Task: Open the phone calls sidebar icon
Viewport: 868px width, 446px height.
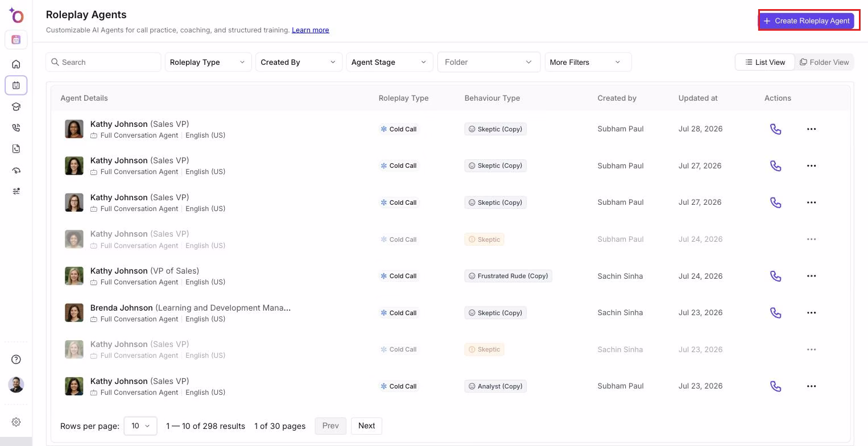Action: point(16,128)
